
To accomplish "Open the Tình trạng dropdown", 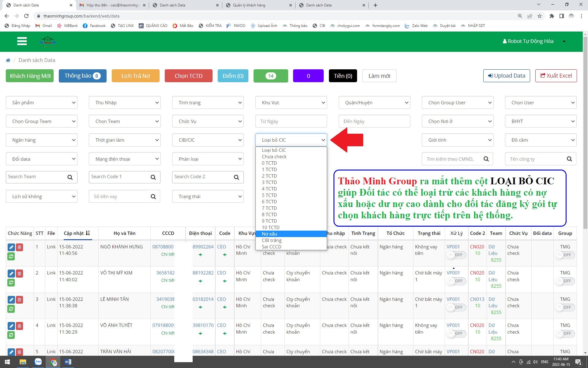I will point(208,103).
